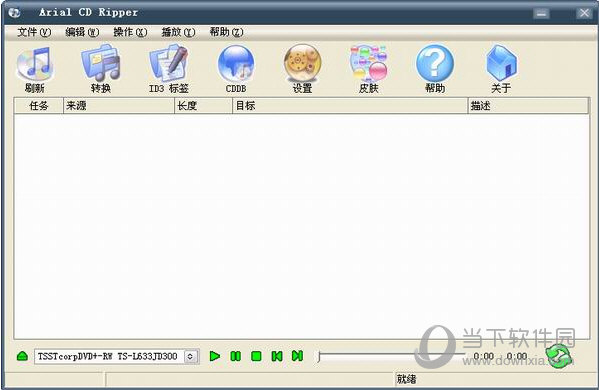Open the 操作 (X) menu
The height and width of the screenshot is (390, 599).
130,32
